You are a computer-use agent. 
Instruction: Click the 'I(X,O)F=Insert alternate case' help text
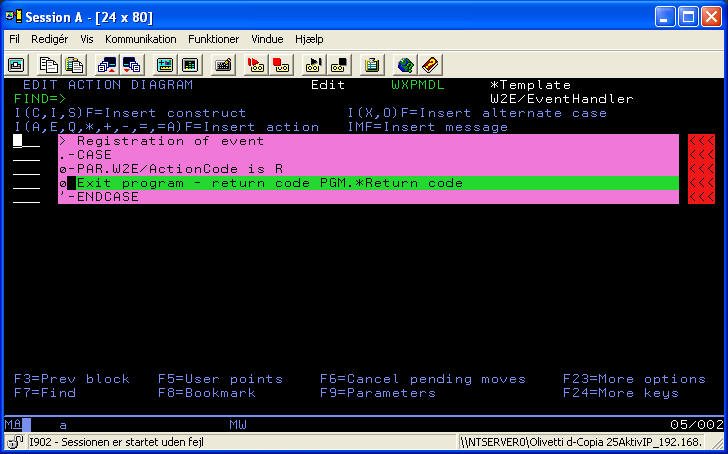pyautogui.click(x=477, y=113)
